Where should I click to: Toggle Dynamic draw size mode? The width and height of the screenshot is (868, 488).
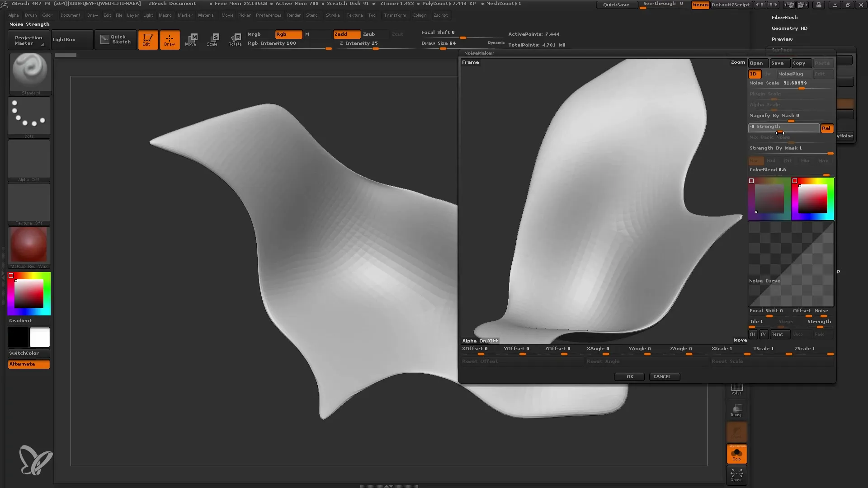(x=495, y=43)
